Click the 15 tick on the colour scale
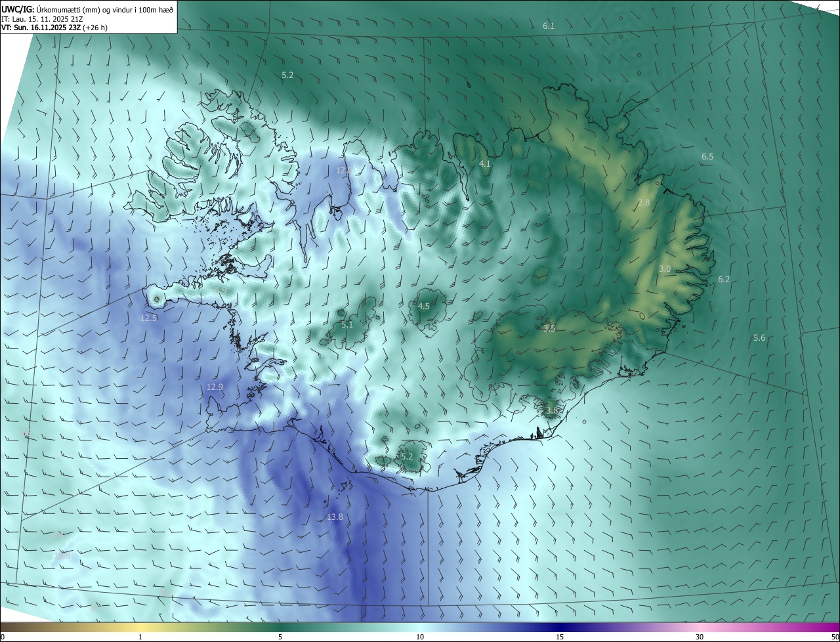 560,637
